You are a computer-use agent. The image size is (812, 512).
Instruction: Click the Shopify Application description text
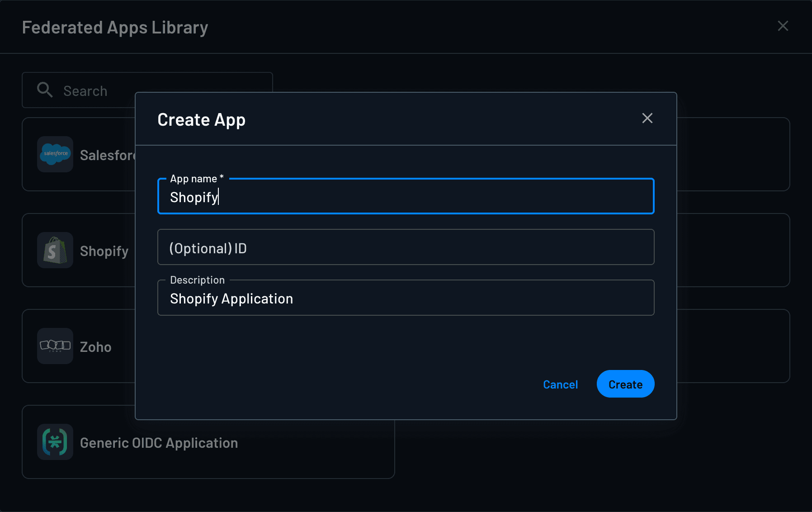pos(231,299)
